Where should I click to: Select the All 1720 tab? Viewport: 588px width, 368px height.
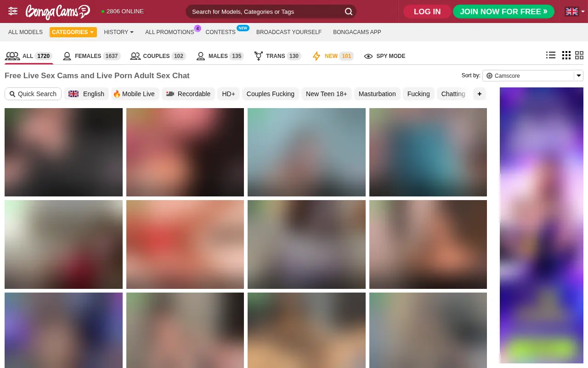pos(28,56)
